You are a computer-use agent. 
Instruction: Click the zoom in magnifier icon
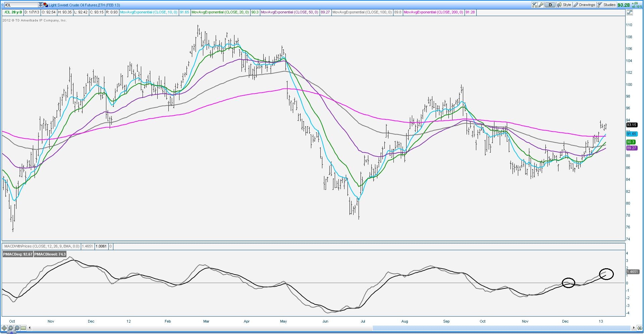[11, 328]
